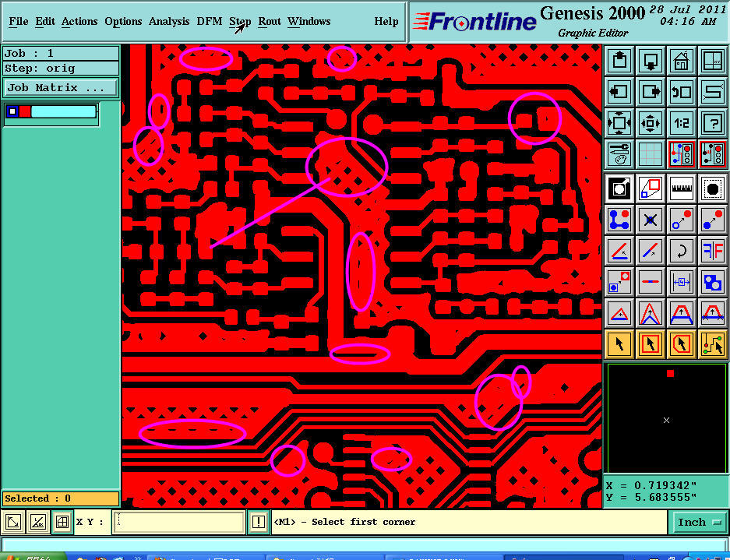Click the 1:2 zoom scale icon
The image size is (730, 560).
click(x=682, y=123)
